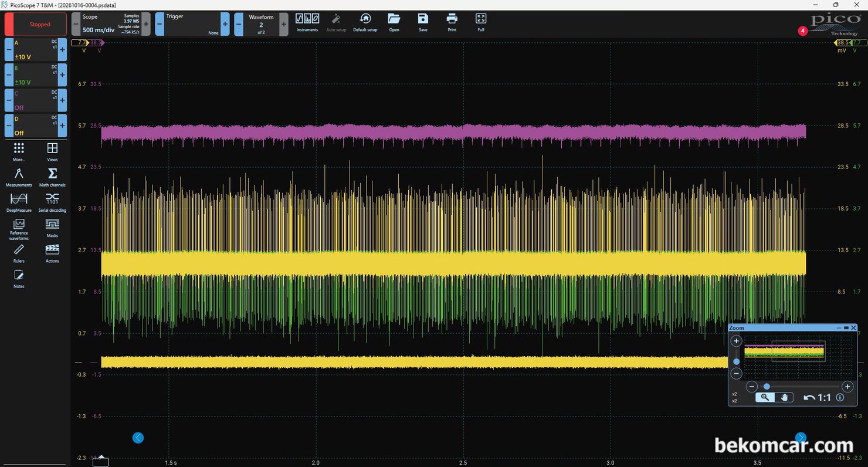Open Channel C settings

(x=36, y=100)
